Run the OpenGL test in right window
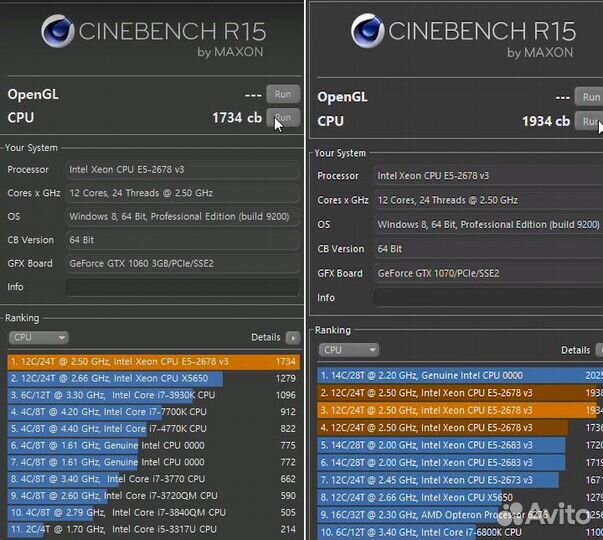This screenshot has width=603, height=540. tap(589, 97)
